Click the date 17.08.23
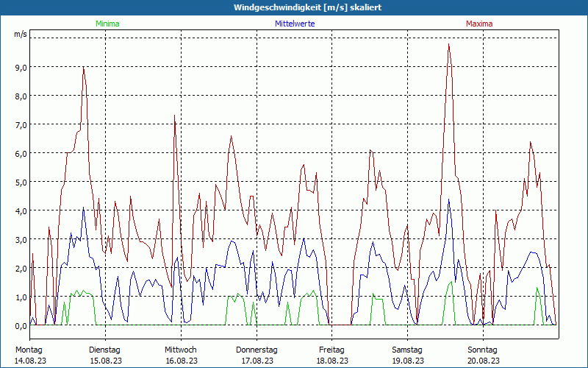 pyautogui.click(x=257, y=361)
